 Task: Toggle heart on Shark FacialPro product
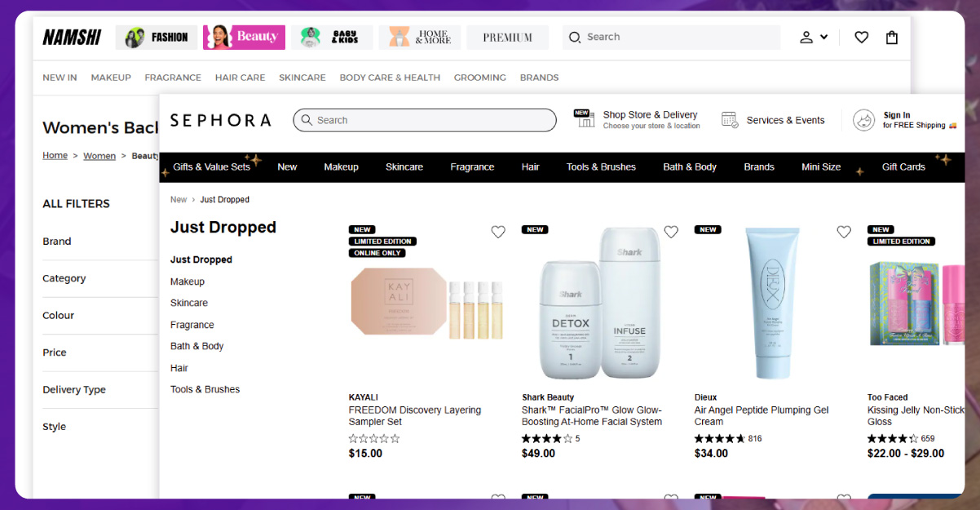click(x=671, y=232)
